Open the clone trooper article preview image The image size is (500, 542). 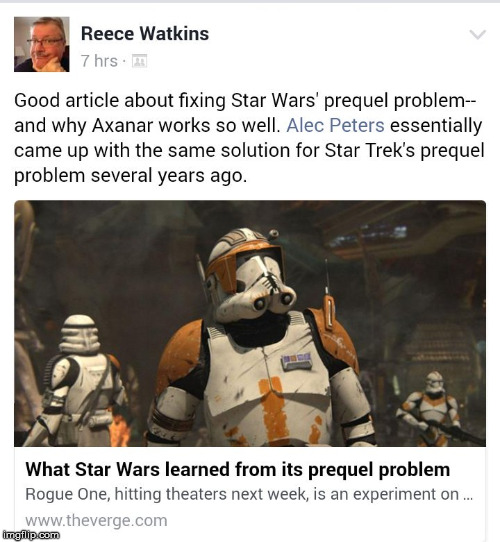[250, 324]
